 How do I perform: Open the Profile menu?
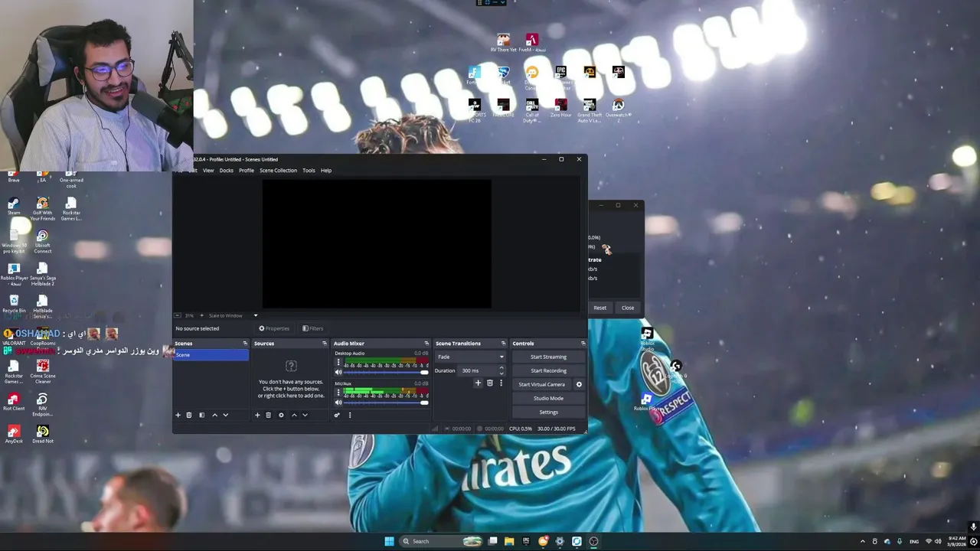coord(247,170)
